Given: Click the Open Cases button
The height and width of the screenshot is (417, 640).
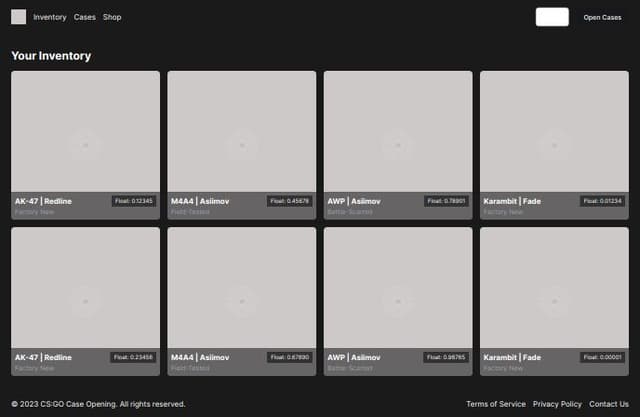Looking at the screenshot, I should pyautogui.click(x=602, y=18).
